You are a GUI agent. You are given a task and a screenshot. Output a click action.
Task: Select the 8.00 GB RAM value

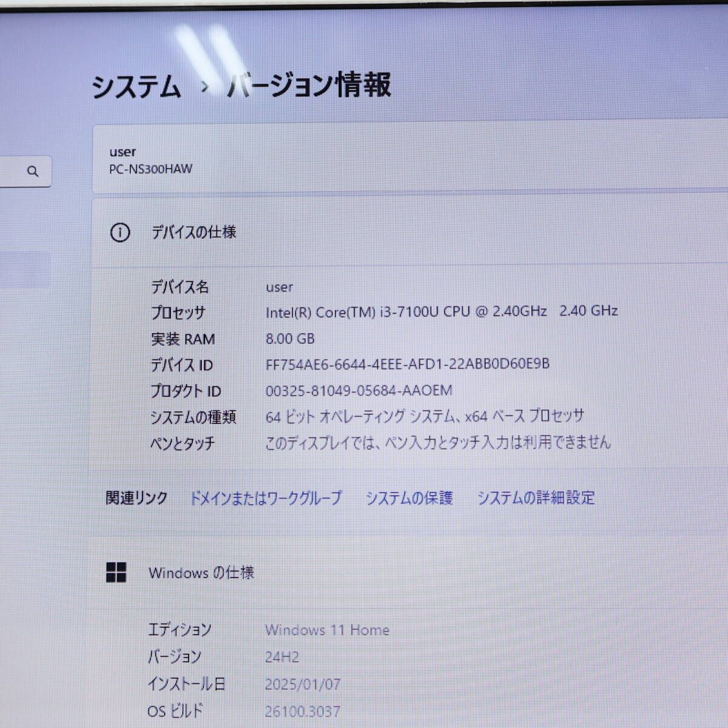(290, 339)
